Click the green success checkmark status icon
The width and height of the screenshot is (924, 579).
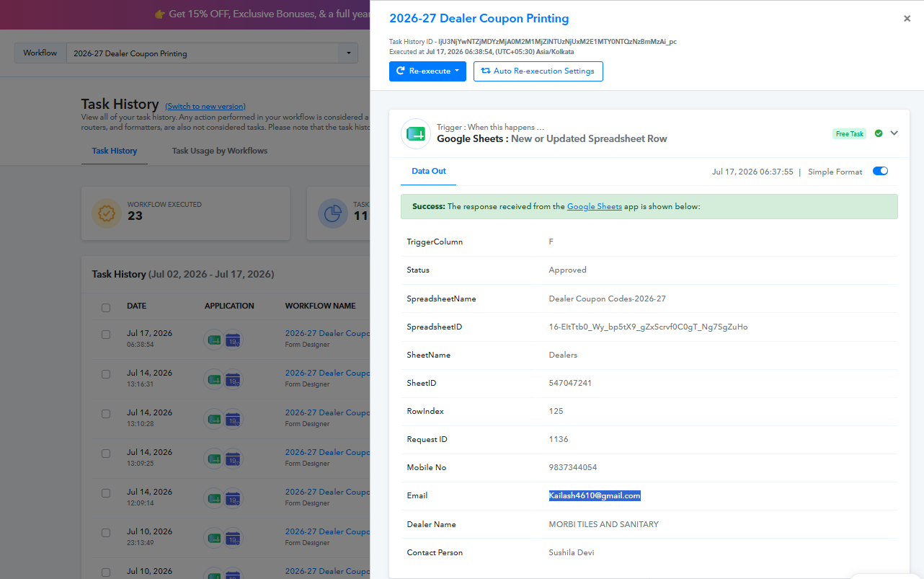coord(879,133)
